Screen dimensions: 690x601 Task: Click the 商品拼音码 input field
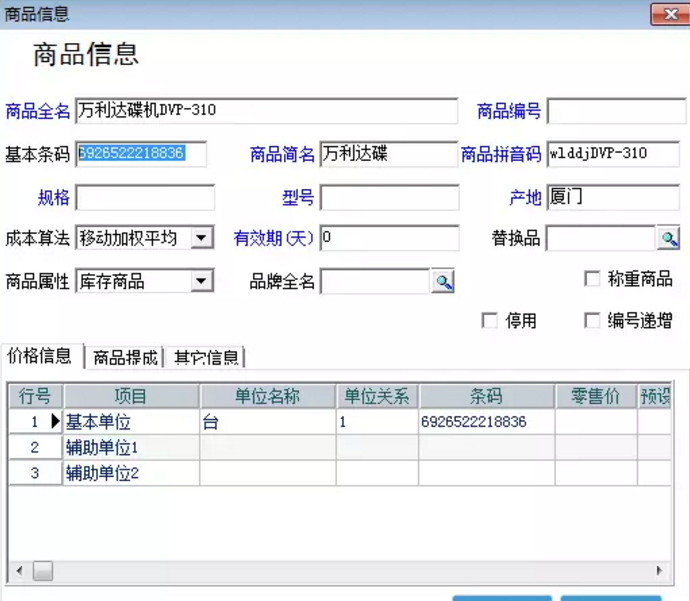[613, 154]
